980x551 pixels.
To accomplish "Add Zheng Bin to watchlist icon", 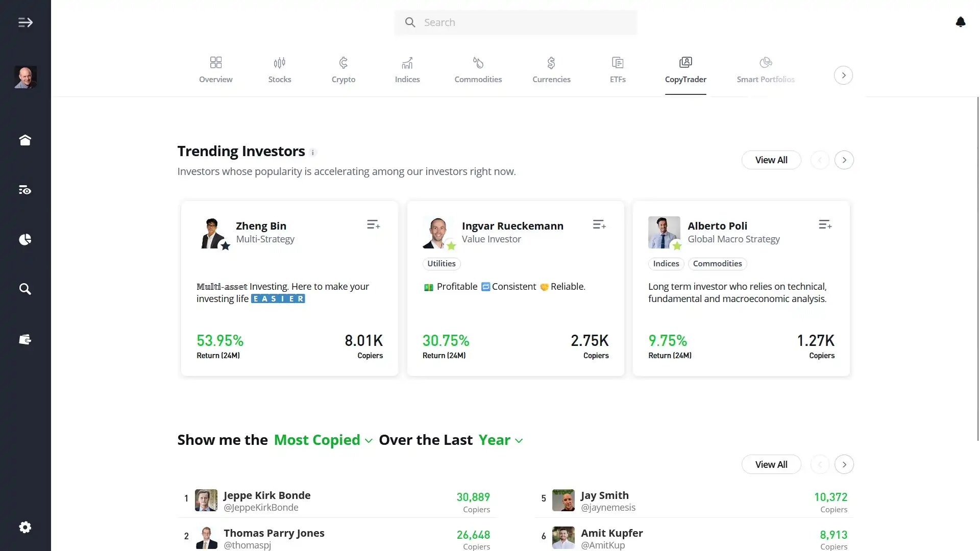I will [373, 224].
